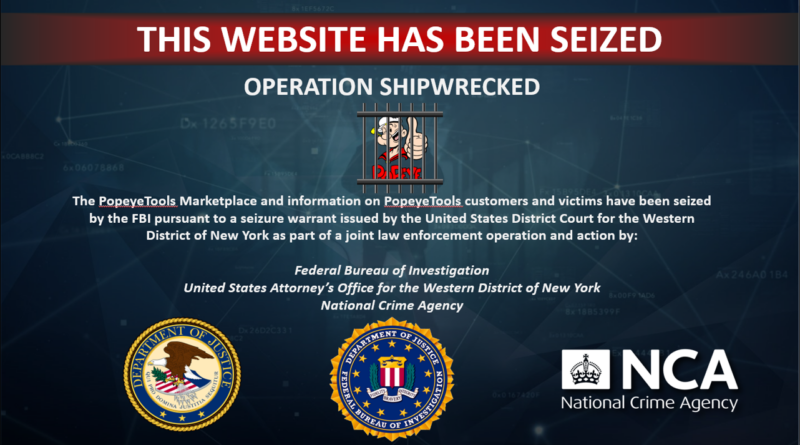Viewport: 800px width, 445px height.
Task: Click the 'National Crime Agency' logo caption
Action: [x=649, y=403]
